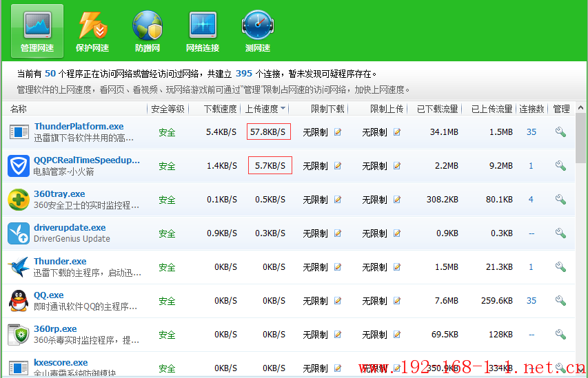588x378 pixels.
Task: Edit download limit for QQ.exe
Action: click(338, 300)
